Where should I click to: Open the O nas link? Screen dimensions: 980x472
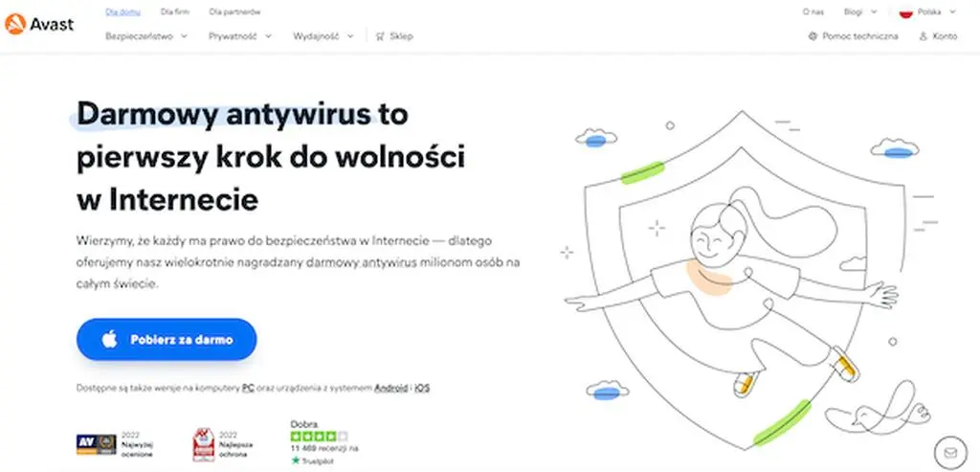tap(813, 11)
